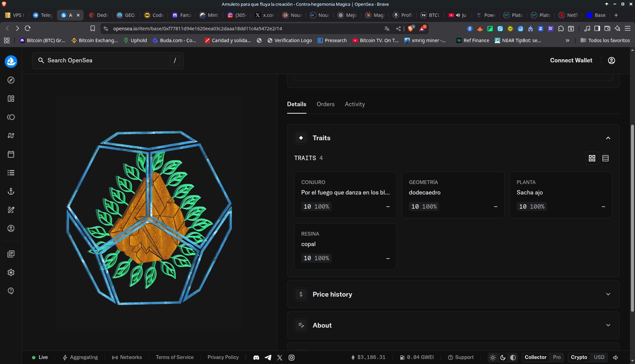Switch traits to grid view
This screenshot has width=635, height=364.
pyautogui.click(x=592, y=158)
